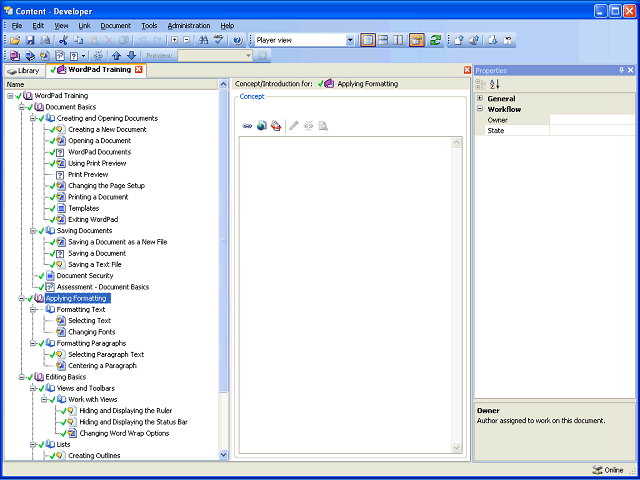This screenshot has height=480, width=640.
Task: Select Hiding and Displaying the Ruler
Action: coord(126,411)
